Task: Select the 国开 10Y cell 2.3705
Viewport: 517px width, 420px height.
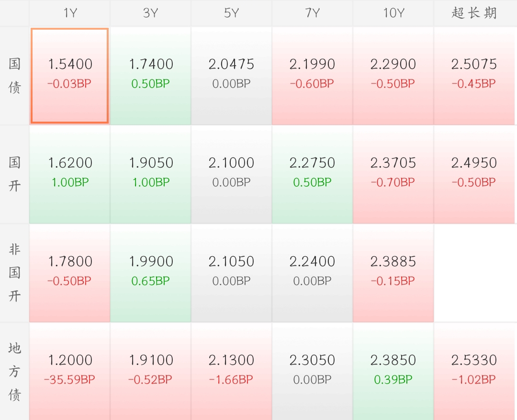Action: click(393, 174)
